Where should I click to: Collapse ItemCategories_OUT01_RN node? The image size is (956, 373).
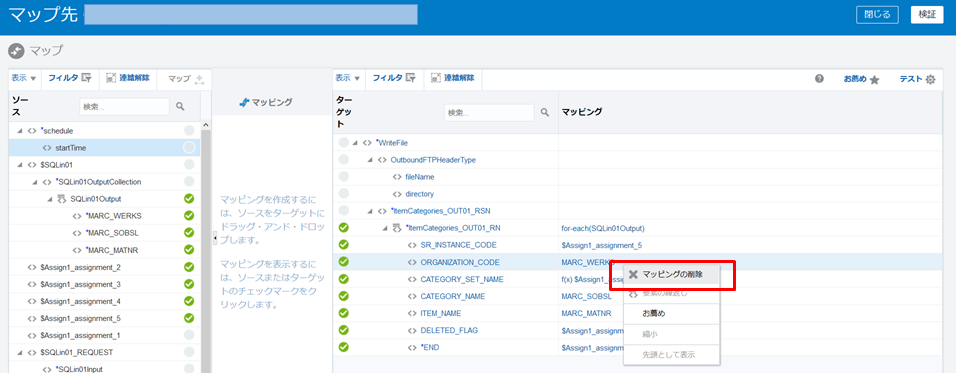click(x=385, y=228)
